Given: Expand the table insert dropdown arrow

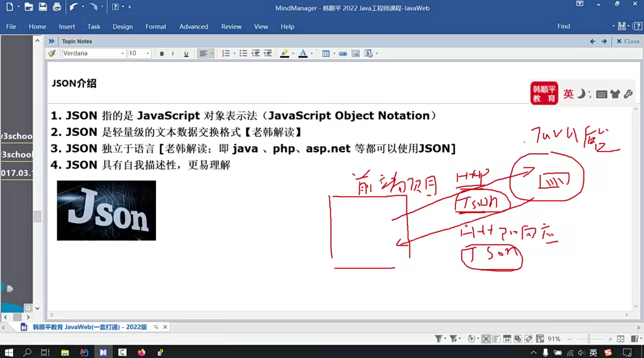Looking at the screenshot, I should (334, 53).
